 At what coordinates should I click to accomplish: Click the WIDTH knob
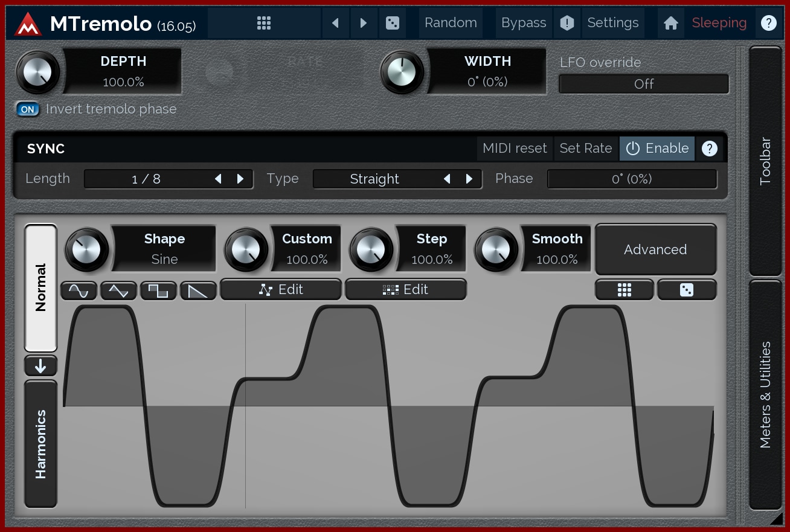(402, 72)
